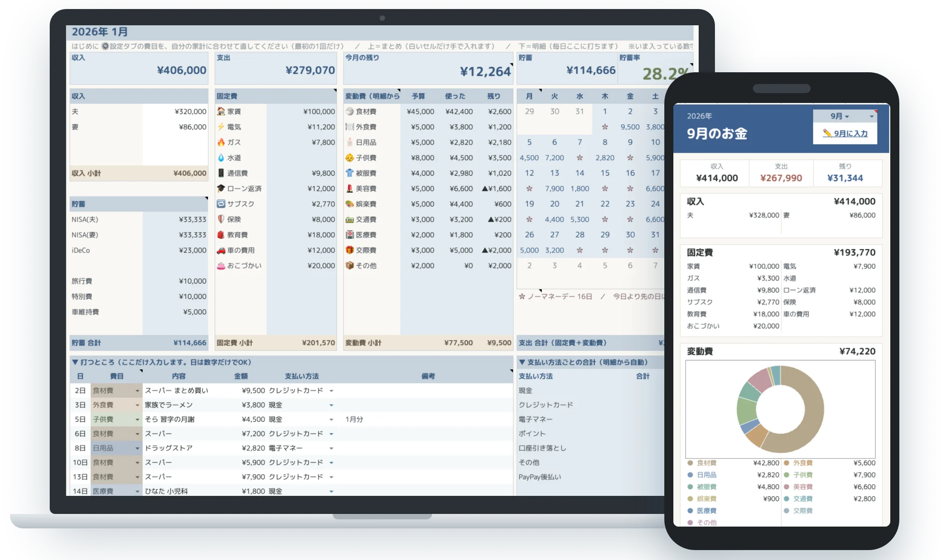Click the NISA(夫) ¥33,333 cell
Viewport: 940px width, 560px height.
point(175,219)
